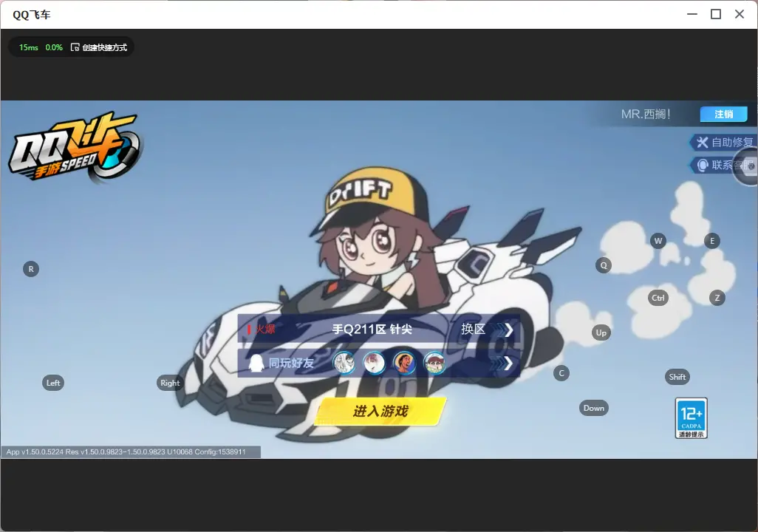Minimize the QQ飞车 window
The image size is (758, 532).
[x=692, y=14]
